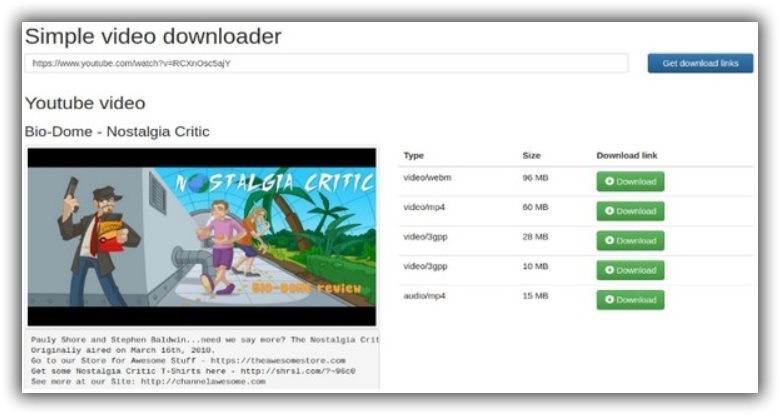Download the video/mp4 60 MB file
Viewport: 780px width, 415px height.
tap(630, 211)
